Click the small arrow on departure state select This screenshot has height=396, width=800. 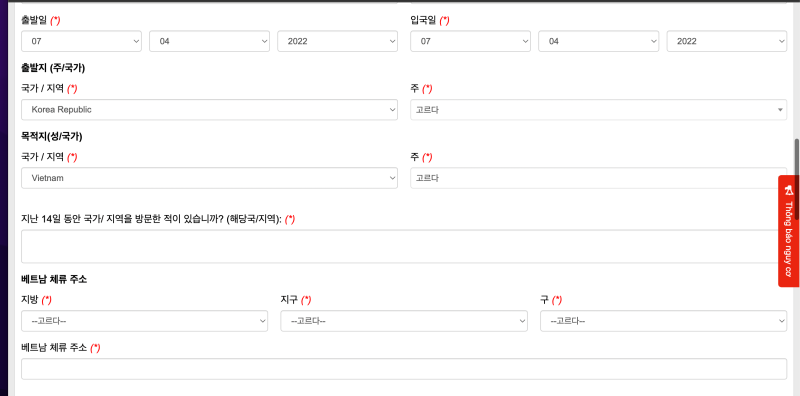pos(780,110)
